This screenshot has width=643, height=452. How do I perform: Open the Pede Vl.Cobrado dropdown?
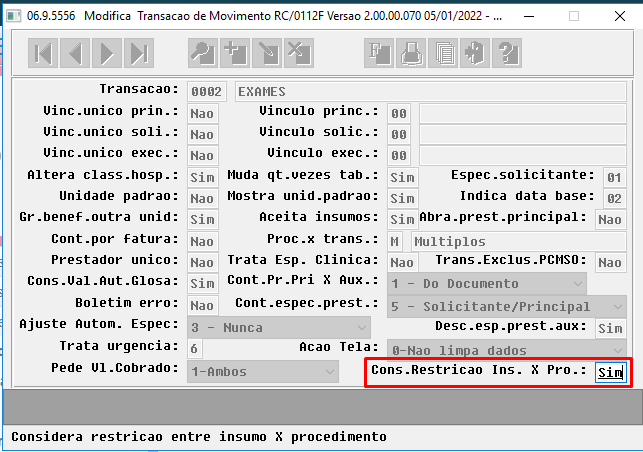point(263,372)
